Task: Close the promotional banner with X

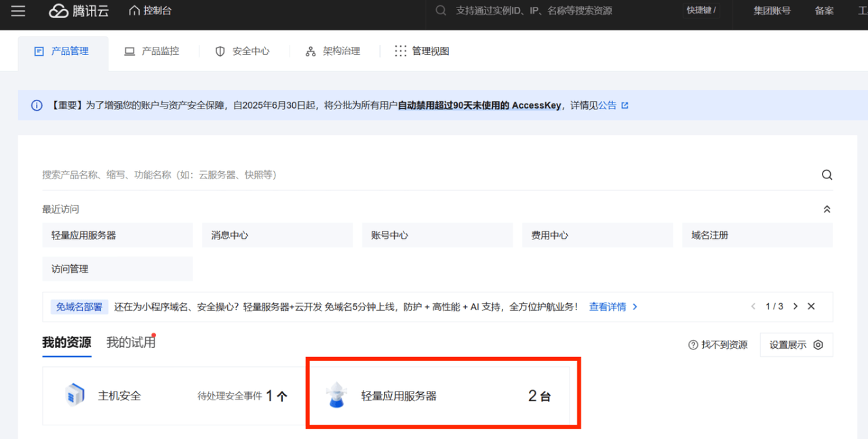Action: 811,307
